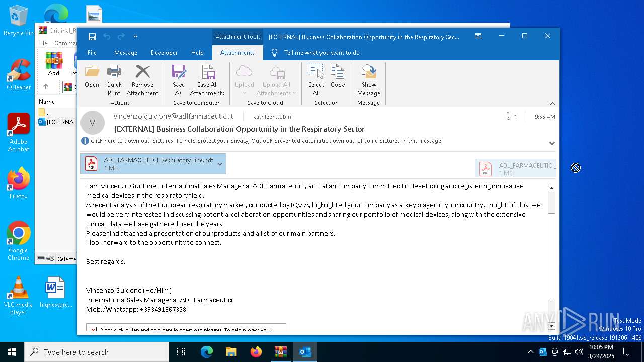Show hidden tray icons

pos(530,352)
